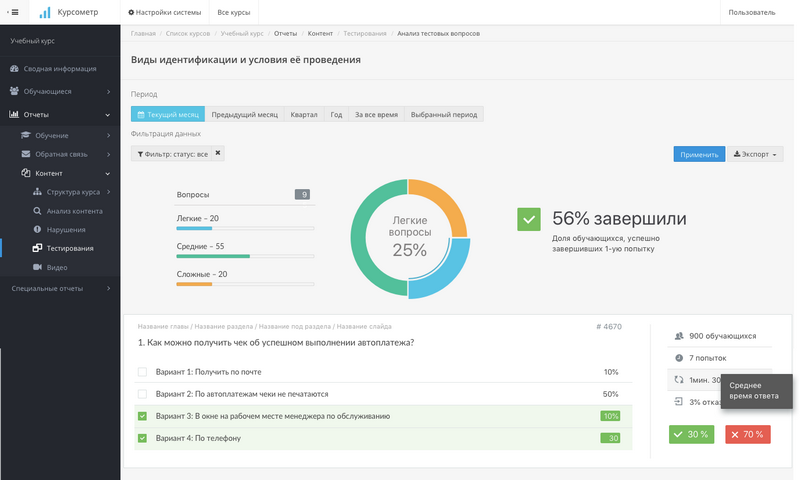Viewport: 800px width, 480px height.
Task: Click the Курсометр bar chart logo
Action: [x=45, y=12]
